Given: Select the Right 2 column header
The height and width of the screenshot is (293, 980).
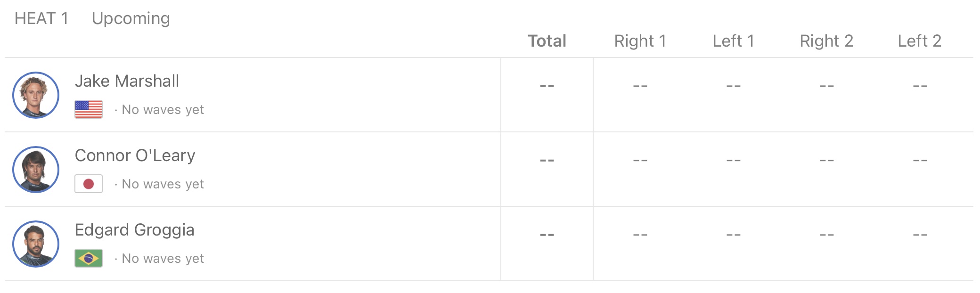Looking at the screenshot, I should pyautogui.click(x=826, y=41).
